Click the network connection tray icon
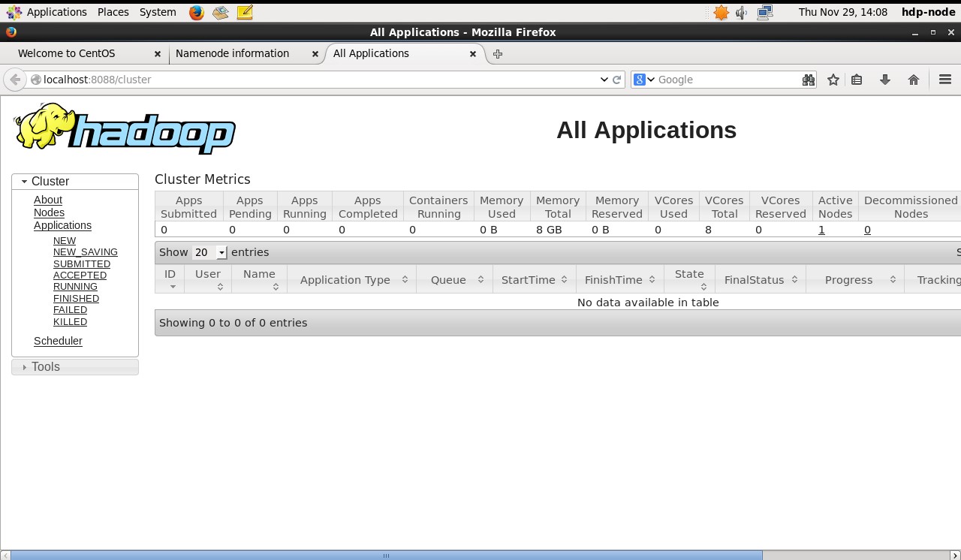The image size is (961, 560). click(x=765, y=12)
